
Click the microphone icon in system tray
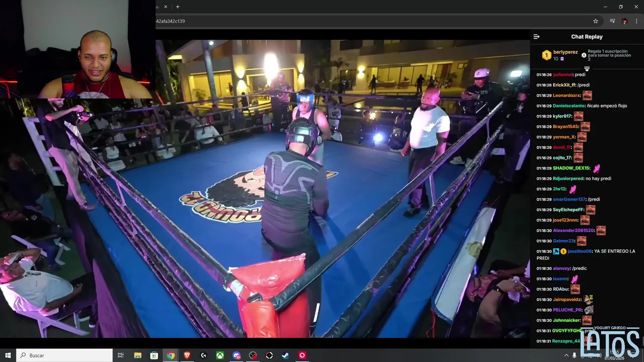[575, 355]
